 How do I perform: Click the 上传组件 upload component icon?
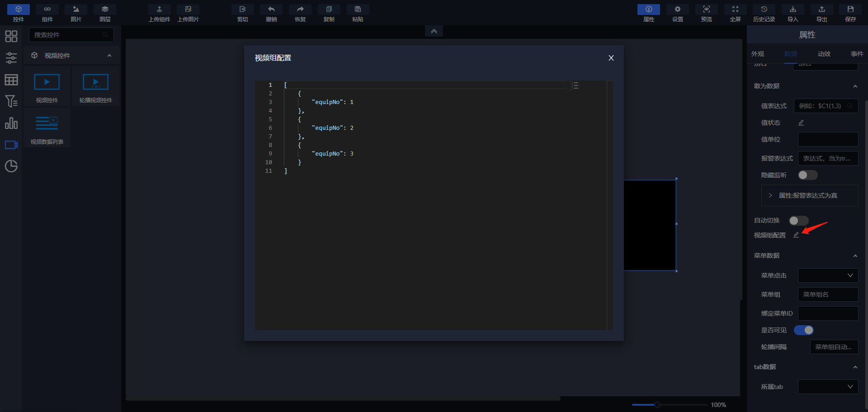click(159, 13)
